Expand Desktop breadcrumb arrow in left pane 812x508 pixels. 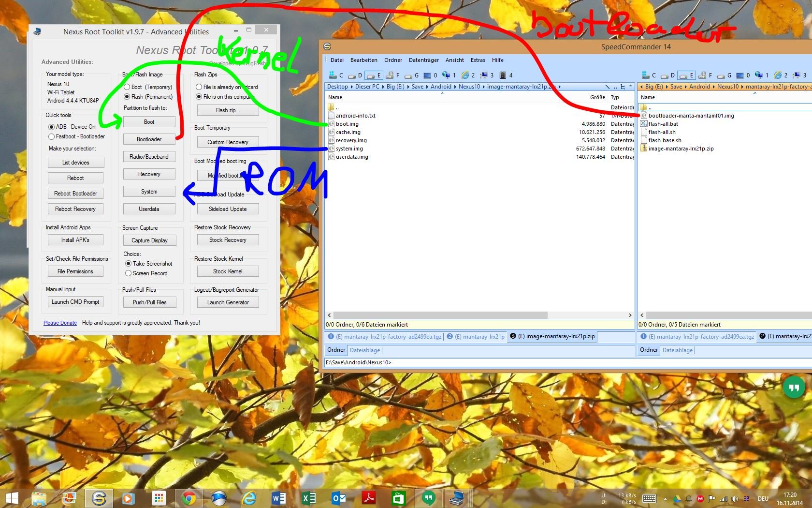click(x=351, y=87)
